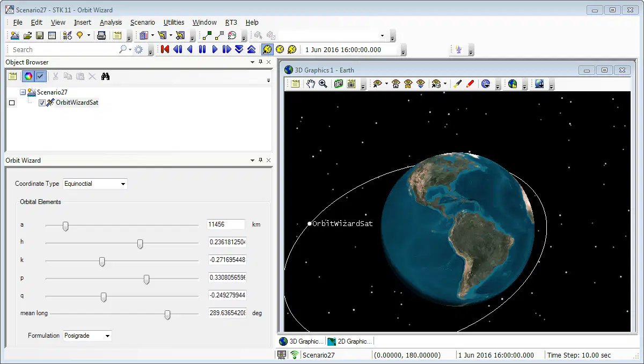Viewport: 644px width, 364px height.
Task: Open Object Browser properties icon
Action: pyautogui.click(x=13, y=76)
